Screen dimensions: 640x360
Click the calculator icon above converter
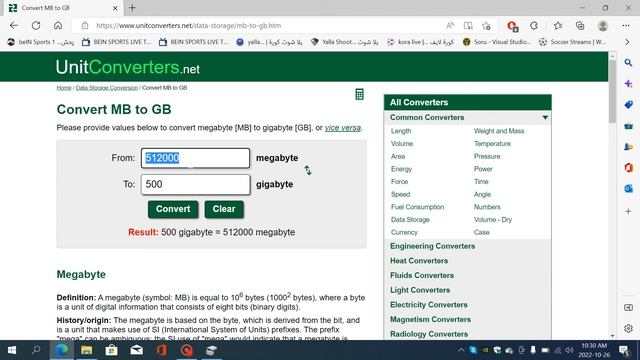pos(359,94)
